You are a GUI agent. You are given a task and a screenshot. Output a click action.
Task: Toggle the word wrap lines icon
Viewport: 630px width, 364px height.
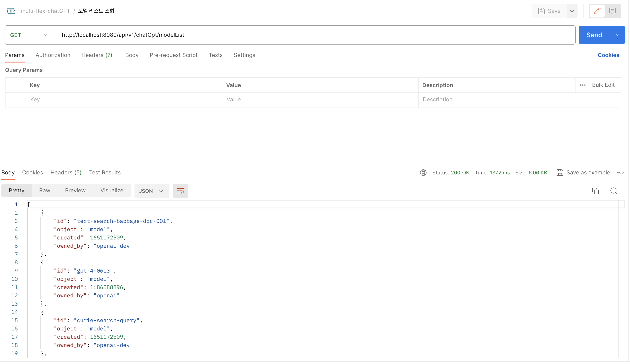click(180, 191)
